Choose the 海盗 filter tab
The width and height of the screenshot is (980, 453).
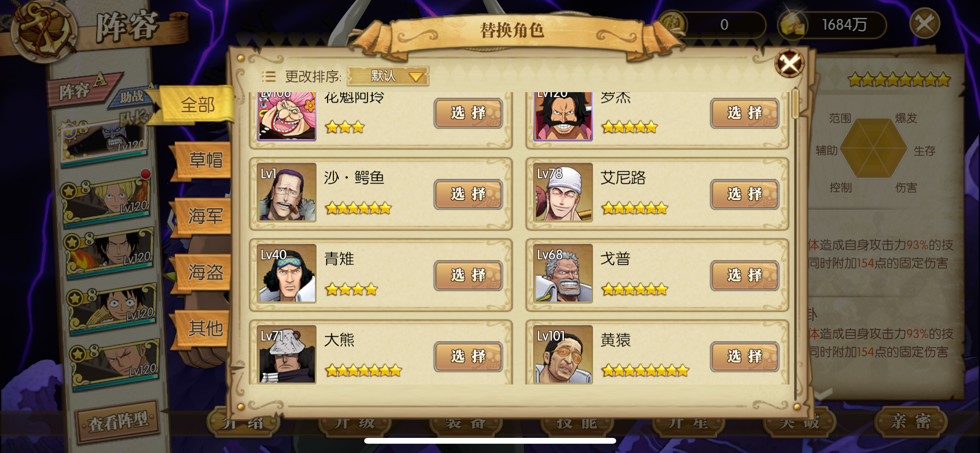pos(205,272)
